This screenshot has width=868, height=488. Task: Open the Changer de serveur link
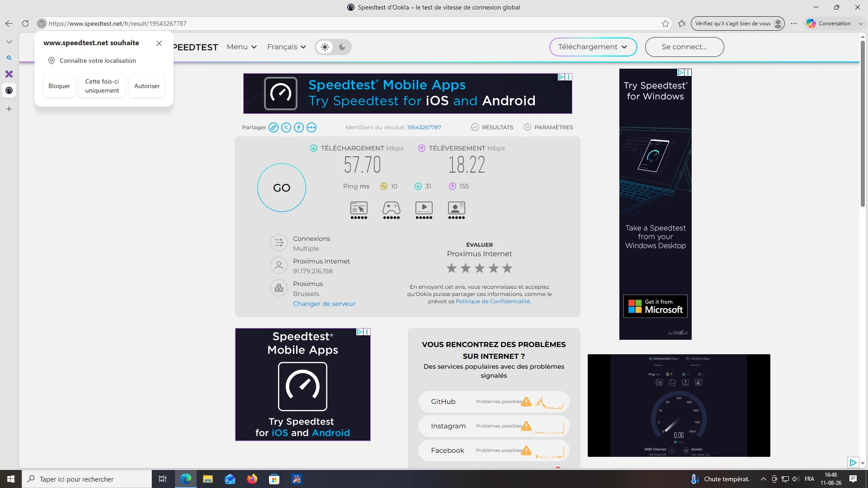pos(324,304)
